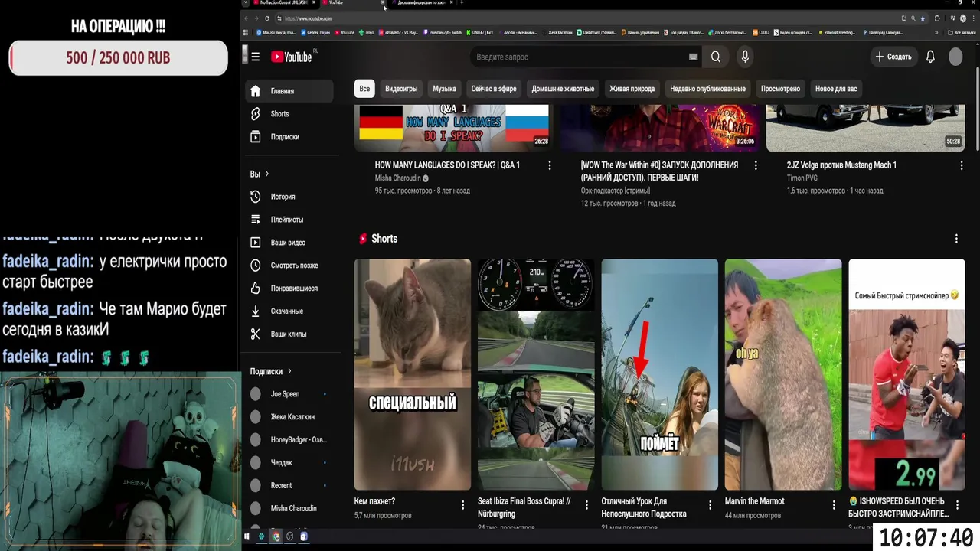Expand the Подписки subscriptions header
Screen dimensions: 980x551
pyautogui.click(x=271, y=371)
